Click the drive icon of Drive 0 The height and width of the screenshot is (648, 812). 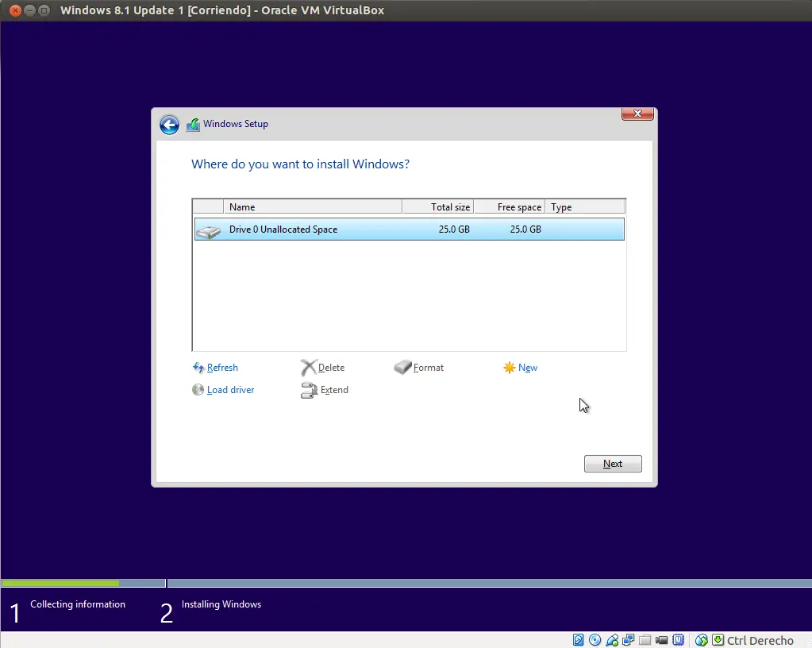(x=209, y=231)
